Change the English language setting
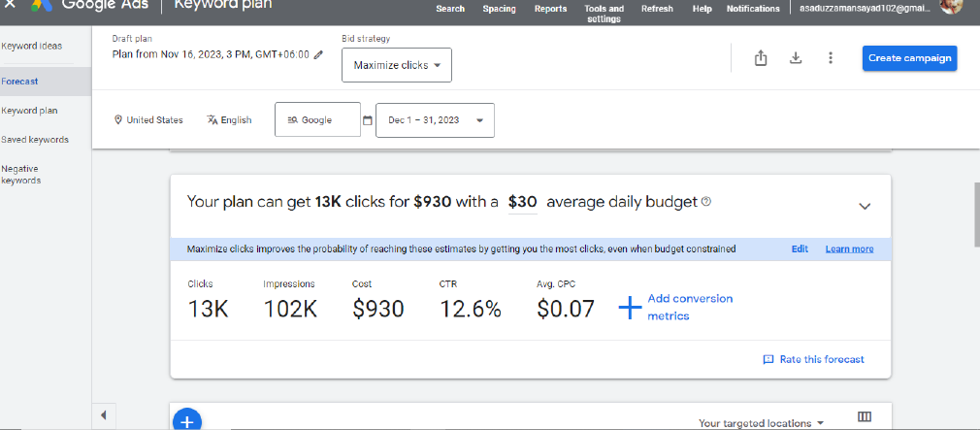980x430 pixels. tap(229, 120)
